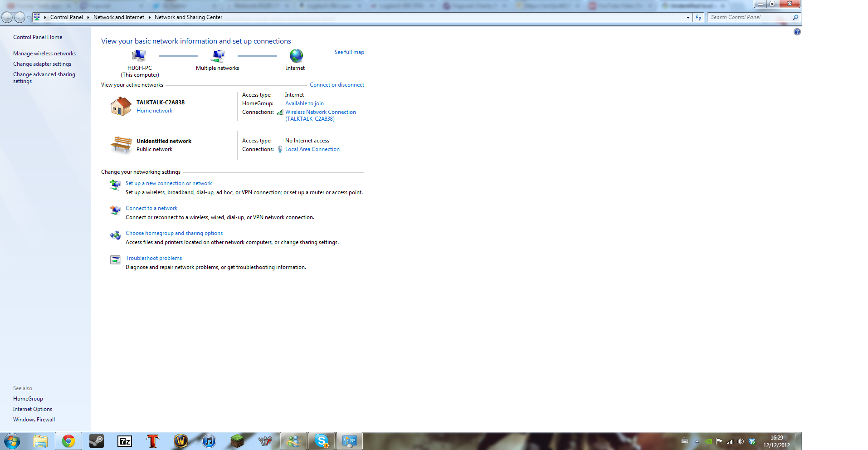868x450 pixels.
Task: Click the taskbar clock showing 16:29
Action: tap(776, 441)
